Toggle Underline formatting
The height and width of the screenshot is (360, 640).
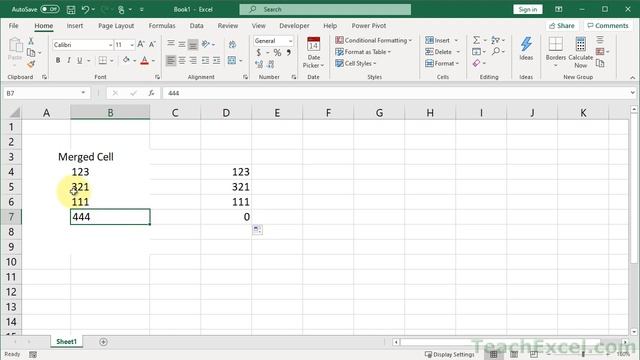[80, 60]
